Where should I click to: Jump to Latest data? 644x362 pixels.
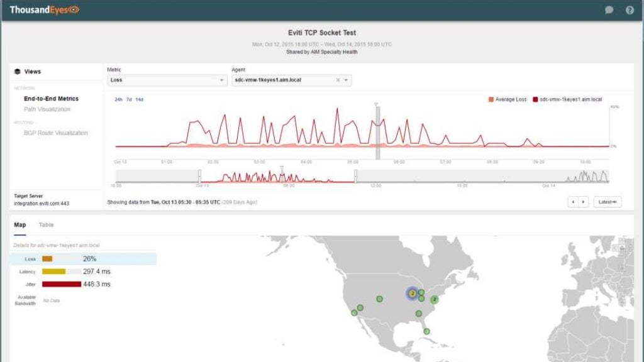608,202
